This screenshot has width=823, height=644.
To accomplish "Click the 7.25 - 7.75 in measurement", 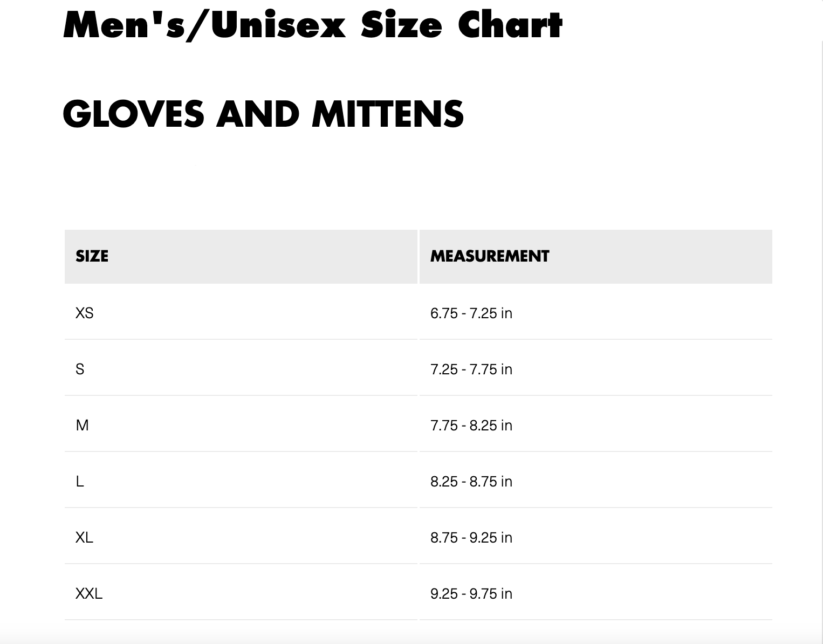I will click(x=471, y=369).
